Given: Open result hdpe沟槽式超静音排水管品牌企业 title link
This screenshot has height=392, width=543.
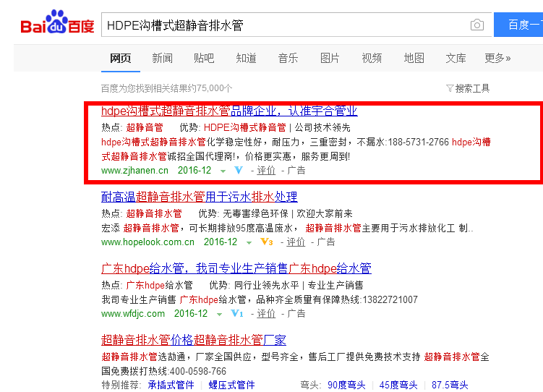Looking at the screenshot, I should click(229, 111).
